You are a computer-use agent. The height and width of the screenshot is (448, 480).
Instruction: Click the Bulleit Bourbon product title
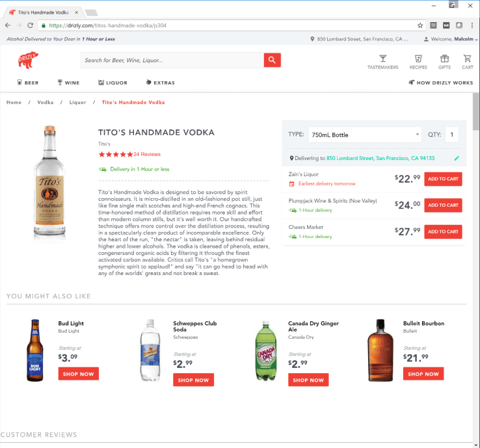point(423,323)
